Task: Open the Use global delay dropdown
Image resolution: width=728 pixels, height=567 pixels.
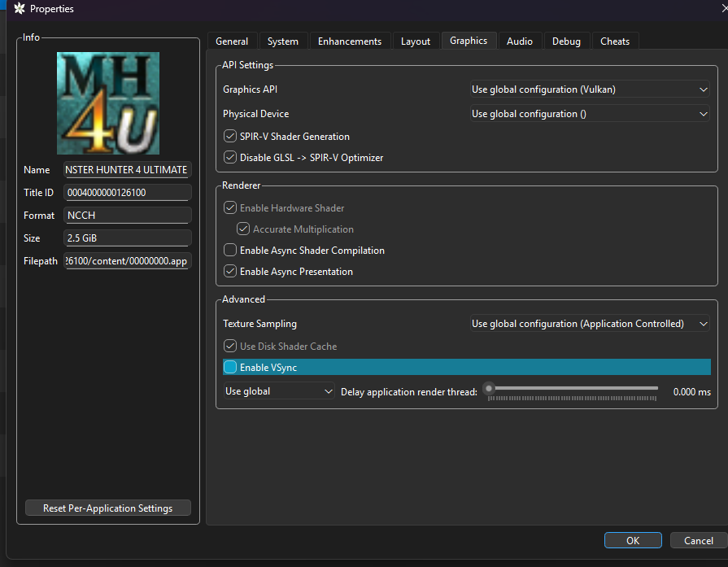Action: click(x=279, y=391)
